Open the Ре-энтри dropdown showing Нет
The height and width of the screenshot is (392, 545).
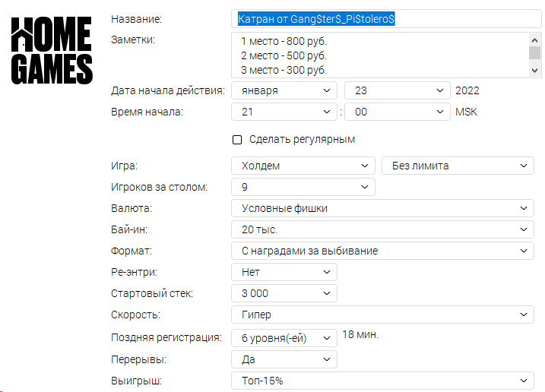coord(284,272)
